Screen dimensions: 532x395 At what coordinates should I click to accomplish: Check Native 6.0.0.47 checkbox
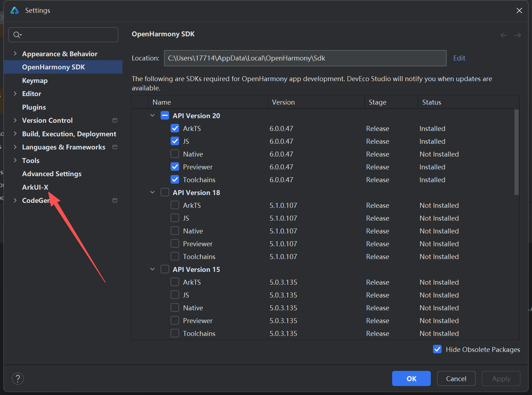[x=175, y=154]
